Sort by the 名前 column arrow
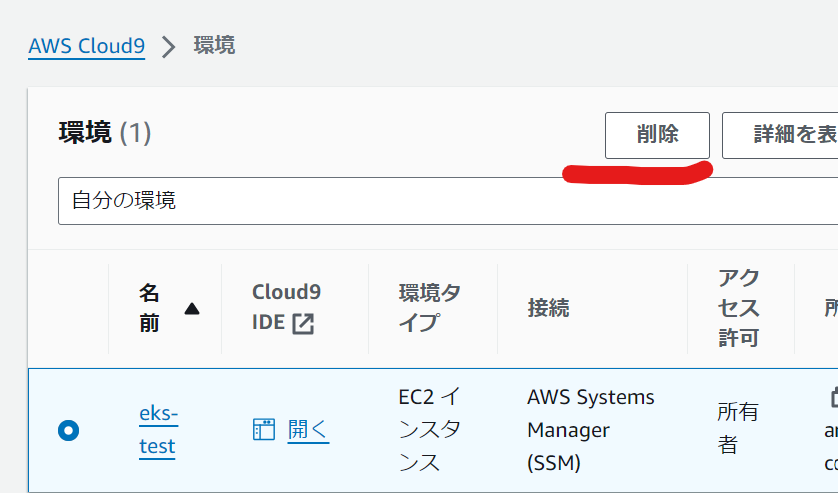Image resolution: width=838 pixels, height=493 pixels. tap(192, 309)
